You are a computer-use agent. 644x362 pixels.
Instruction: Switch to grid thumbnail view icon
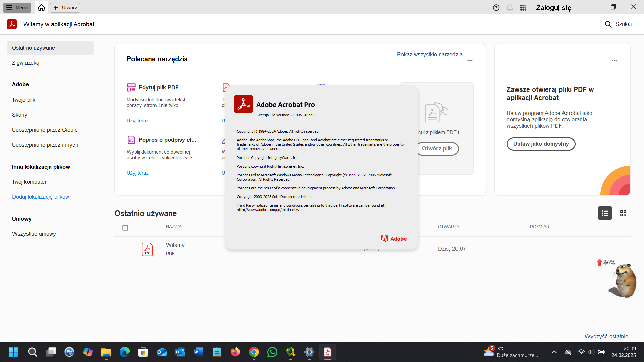[623, 213]
